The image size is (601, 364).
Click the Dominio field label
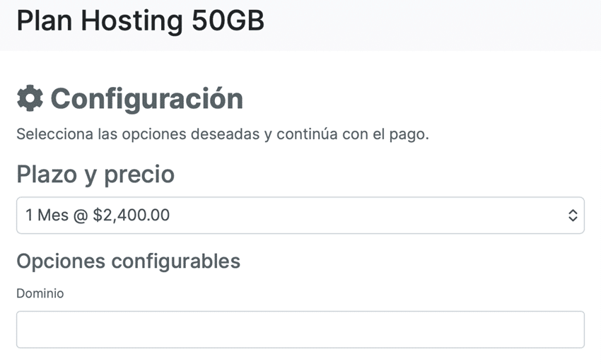tap(40, 293)
